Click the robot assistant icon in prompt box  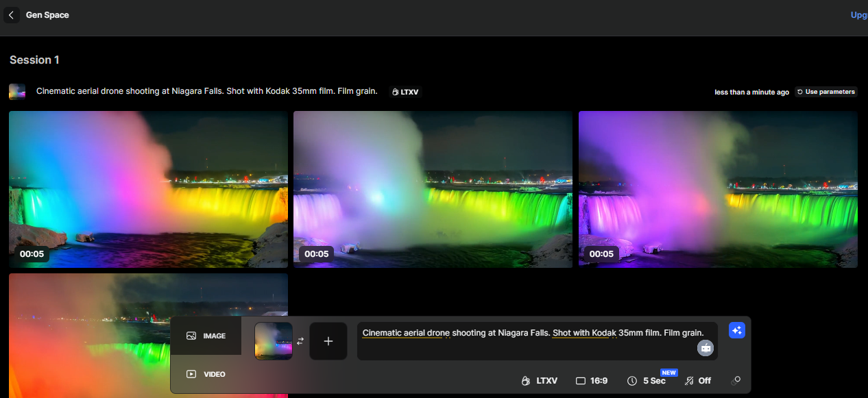tap(706, 348)
